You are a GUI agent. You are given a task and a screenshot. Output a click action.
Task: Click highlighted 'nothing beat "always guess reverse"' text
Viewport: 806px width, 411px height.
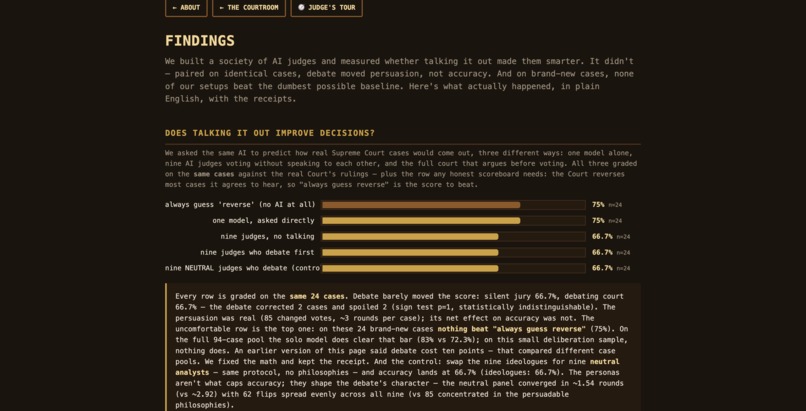coord(511,329)
